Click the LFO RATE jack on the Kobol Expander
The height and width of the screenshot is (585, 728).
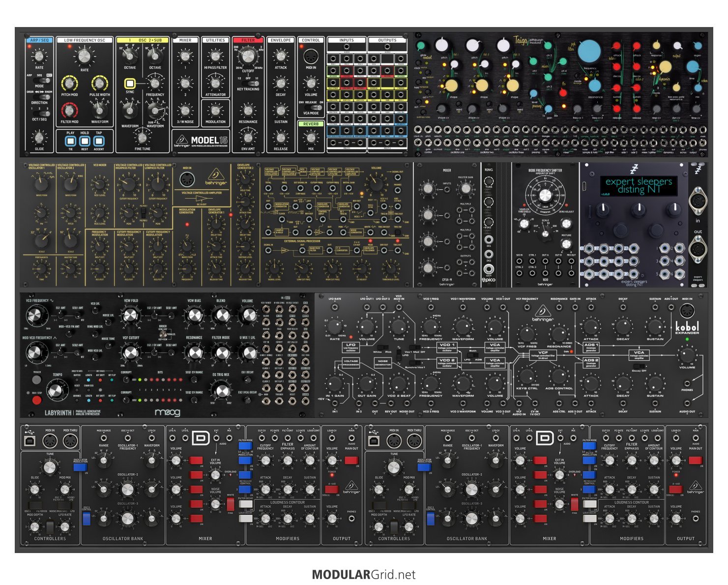click(x=335, y=307)
